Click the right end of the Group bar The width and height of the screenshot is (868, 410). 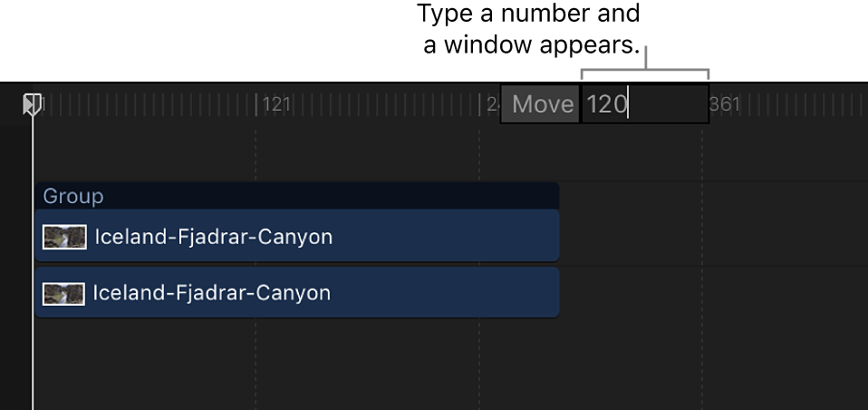tap(551, 196)
